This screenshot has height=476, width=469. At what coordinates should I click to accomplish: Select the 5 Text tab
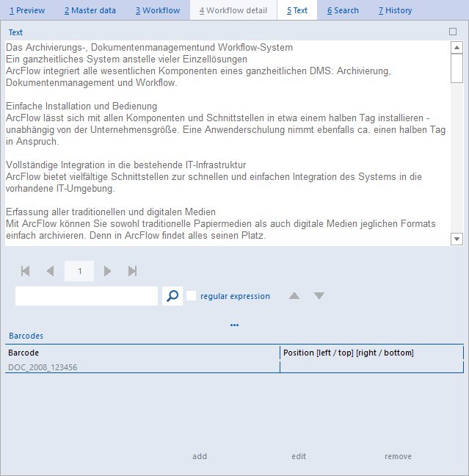pos(297,10)
